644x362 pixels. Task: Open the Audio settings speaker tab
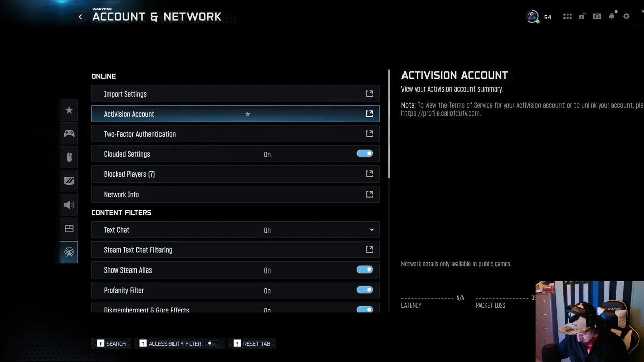click(x=69, y=205)
